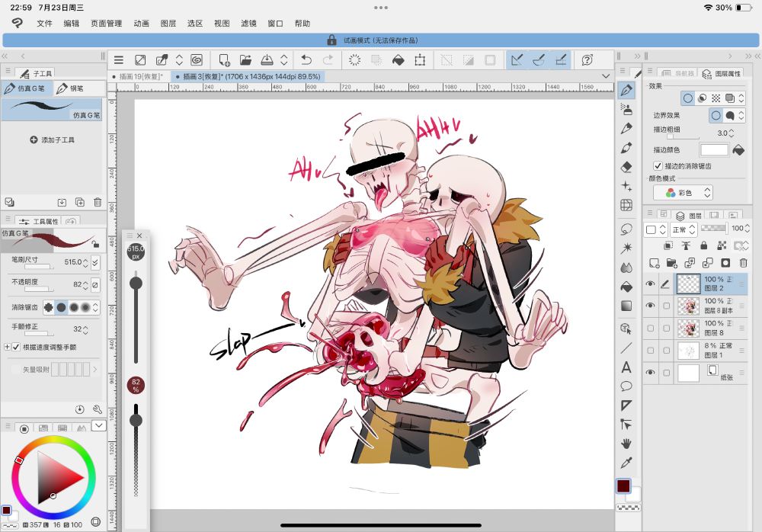Open the 正常 blending mode dropdown

click(684, 229)
